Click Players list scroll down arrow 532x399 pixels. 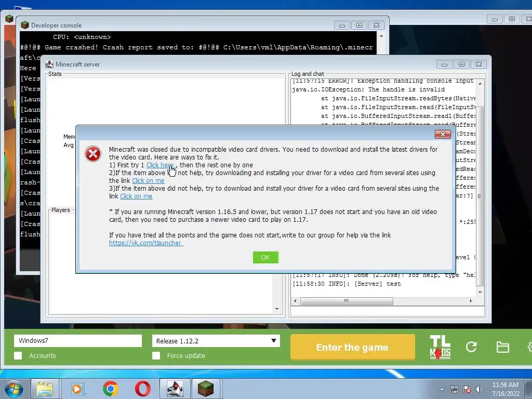(277, 309)
